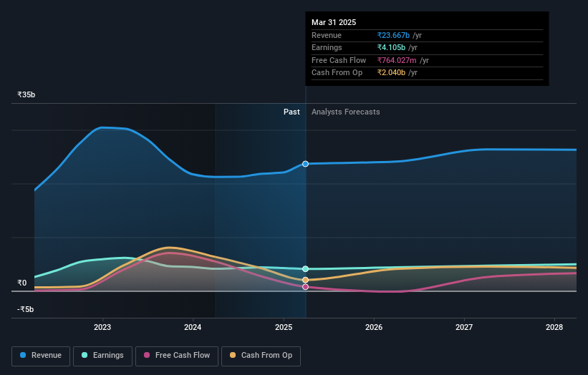Click the 2027 x-axis label
The height and width of the screenshot is (375, 588).
point(464,327)
